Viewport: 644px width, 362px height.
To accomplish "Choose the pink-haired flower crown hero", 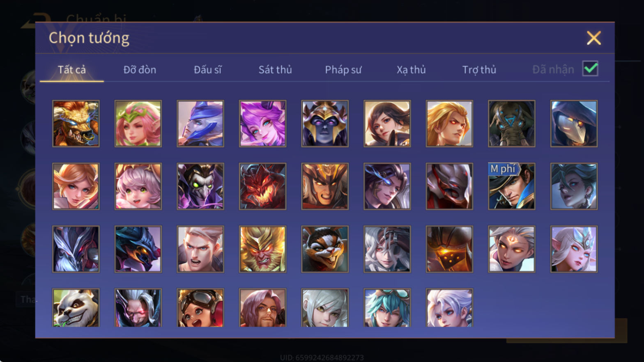I will [x=138, y=124].
